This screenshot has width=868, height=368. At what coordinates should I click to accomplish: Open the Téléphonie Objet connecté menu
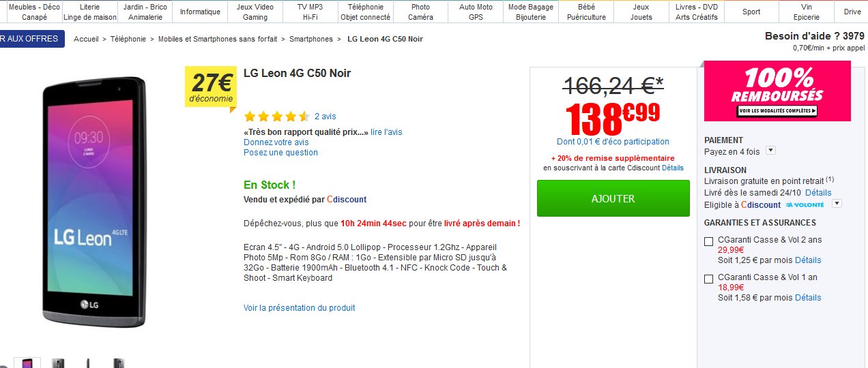point(365,12)
